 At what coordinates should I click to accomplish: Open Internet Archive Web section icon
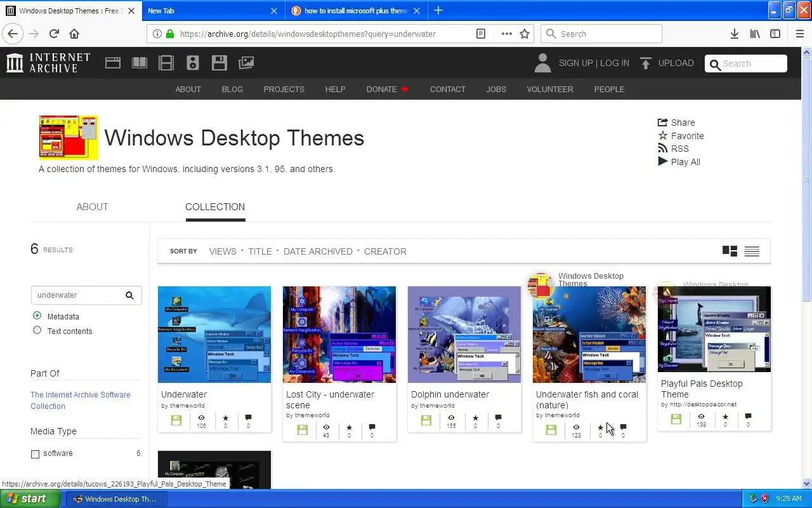tap(113, 63)
